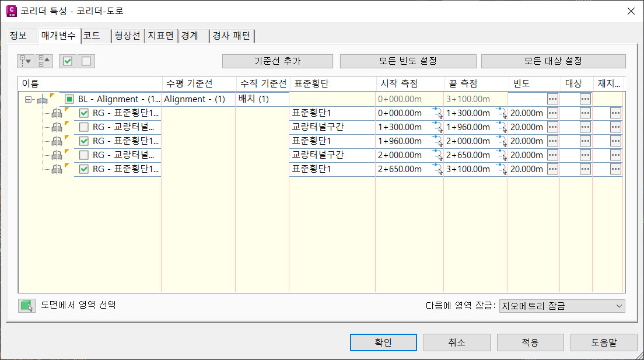This screenshot has height=360, width=644.
Task: Open frequency ellipsis for baseline row
Action: point(553,99)
